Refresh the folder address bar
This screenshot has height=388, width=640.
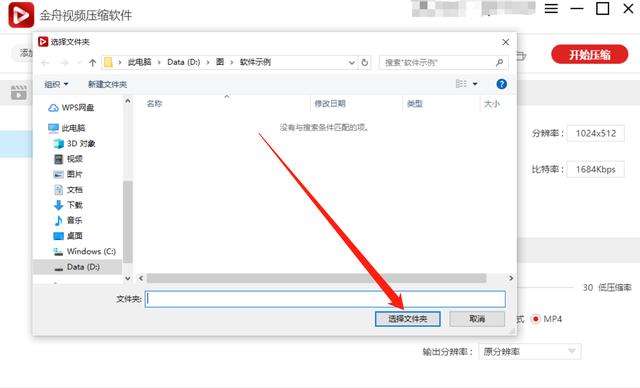click(x=365, y=62)
